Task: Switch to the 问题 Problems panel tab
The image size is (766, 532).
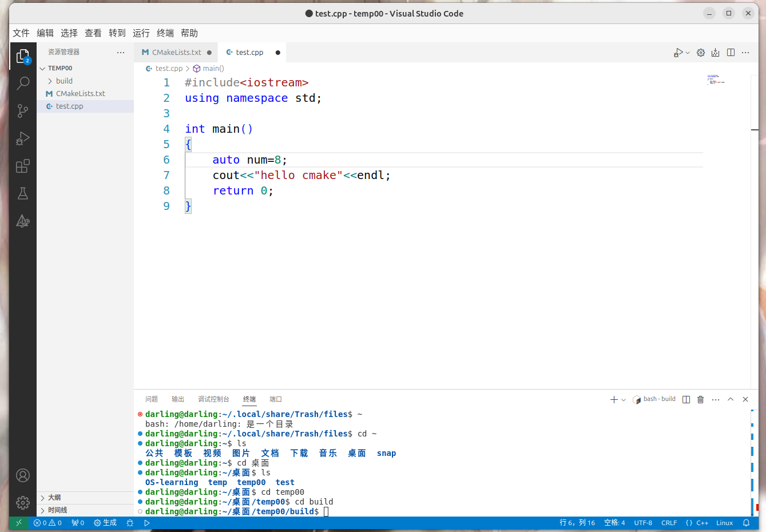Action: point(152,399)
